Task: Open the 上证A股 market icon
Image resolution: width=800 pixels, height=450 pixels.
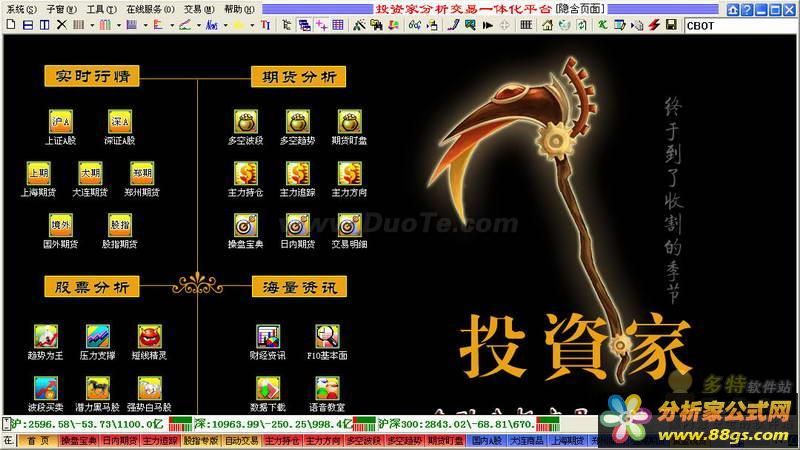Action: pyautogui.click(x=61, y=122)
